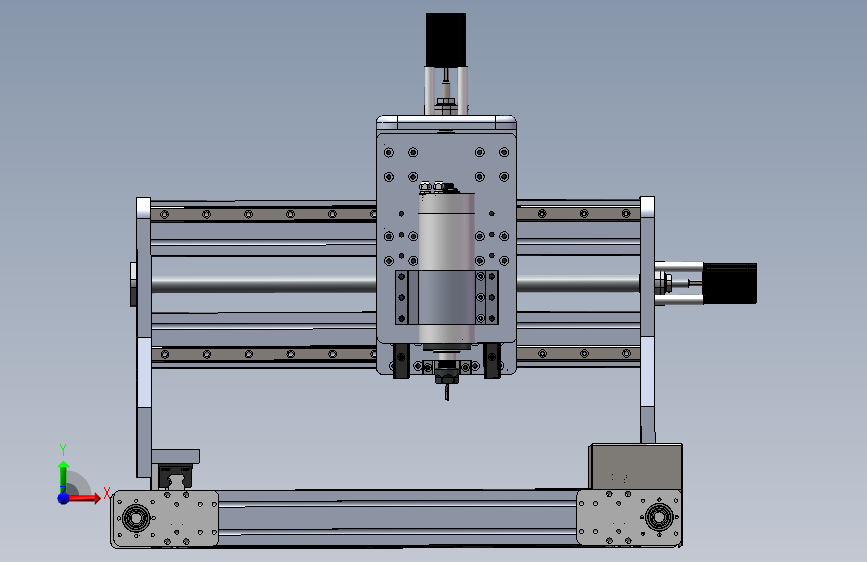The image size is (867, 562).
Task: Select the lower linear rail left of the carriage
Action: [x=264, y=354]
